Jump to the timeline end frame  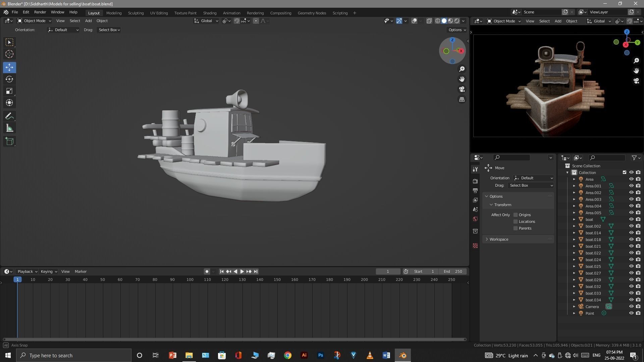[256, 271]
